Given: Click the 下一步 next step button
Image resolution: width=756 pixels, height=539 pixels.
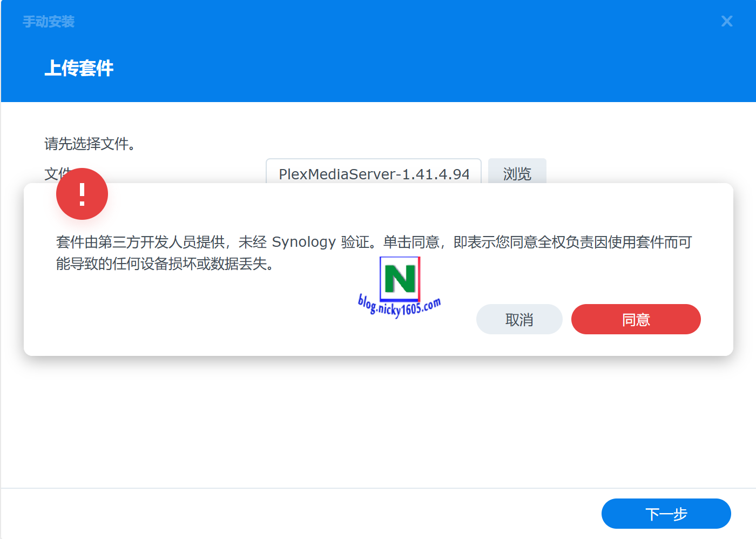Looking at the screenshot, I should pyautogui.click(x=666, y=514).
